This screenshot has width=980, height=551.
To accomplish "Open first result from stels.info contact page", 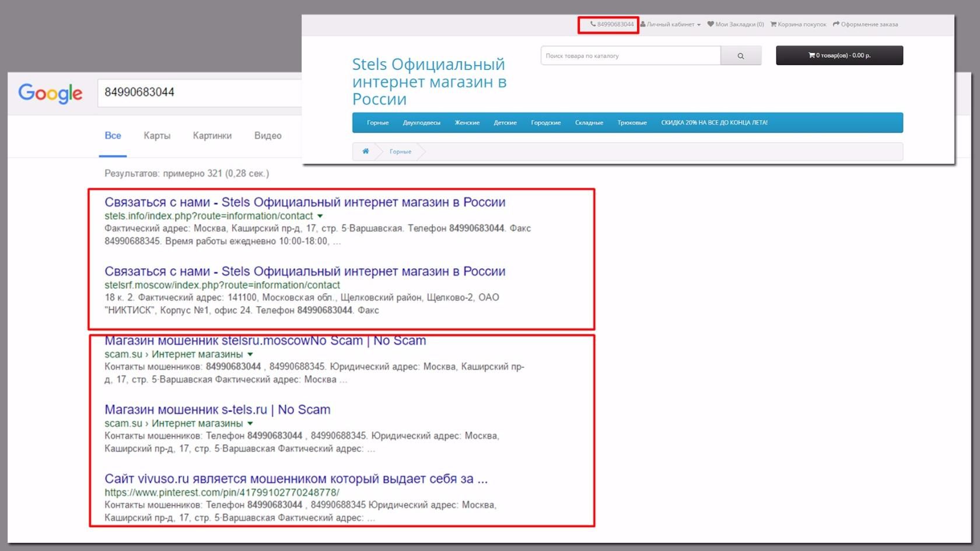I will (304, 202).
